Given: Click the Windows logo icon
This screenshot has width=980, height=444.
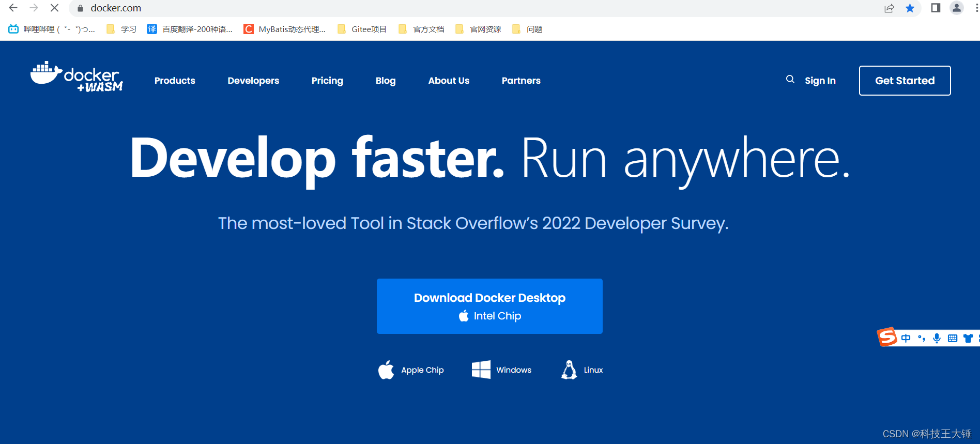Looking at the screenshot, I should click(481, 370).
